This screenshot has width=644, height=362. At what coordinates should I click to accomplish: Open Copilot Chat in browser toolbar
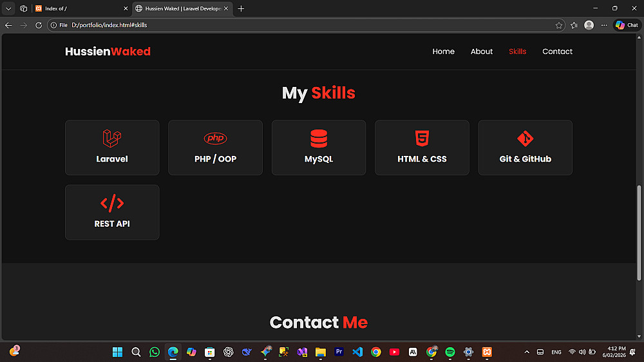point(627,25)
